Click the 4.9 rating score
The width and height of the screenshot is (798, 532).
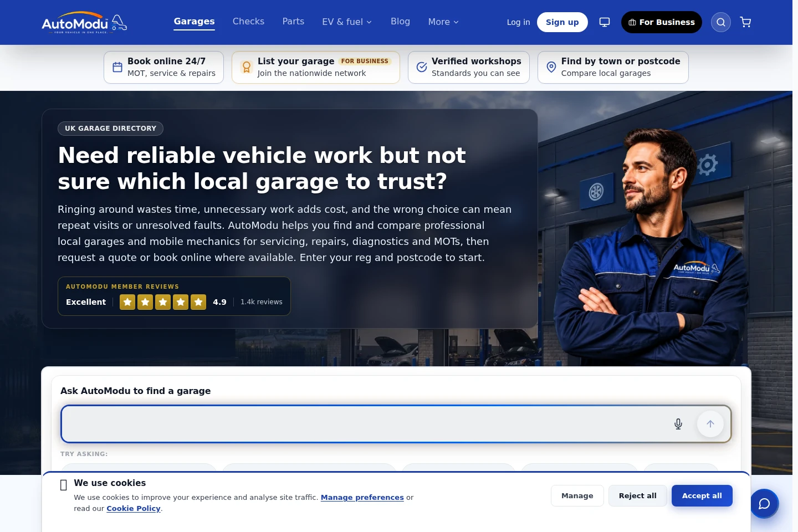(220, 302)
